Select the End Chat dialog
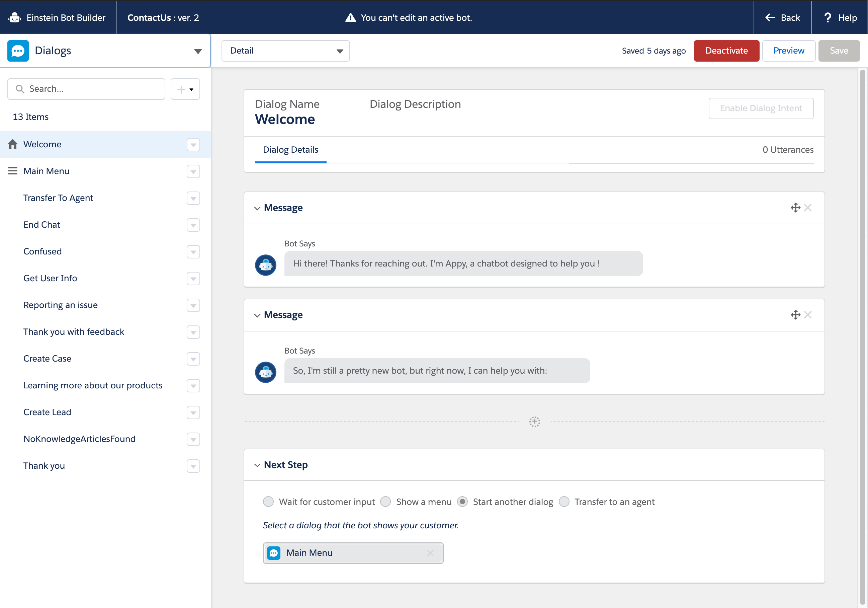 coord(105,225)
